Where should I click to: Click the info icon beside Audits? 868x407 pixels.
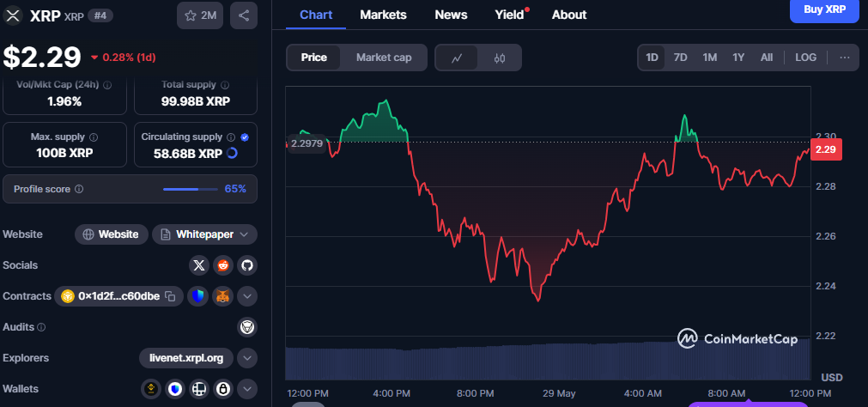coord(41,327)
